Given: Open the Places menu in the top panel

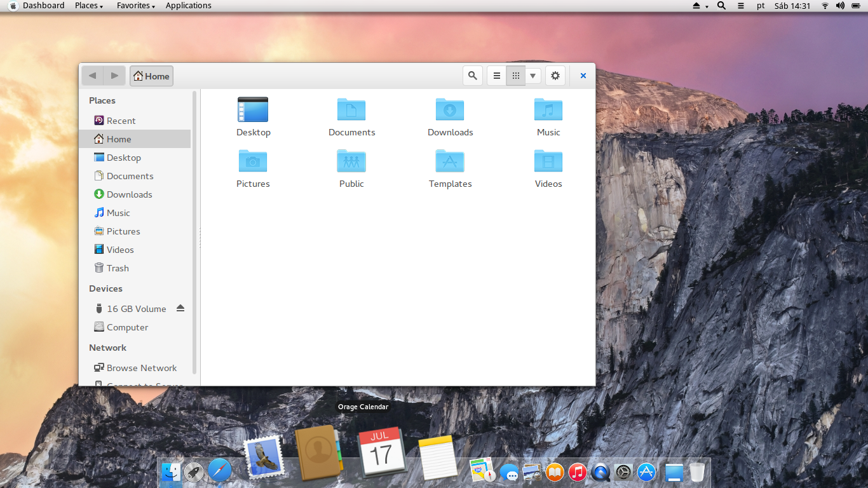Looking at the screenshot, I should [x=89, y=6].
